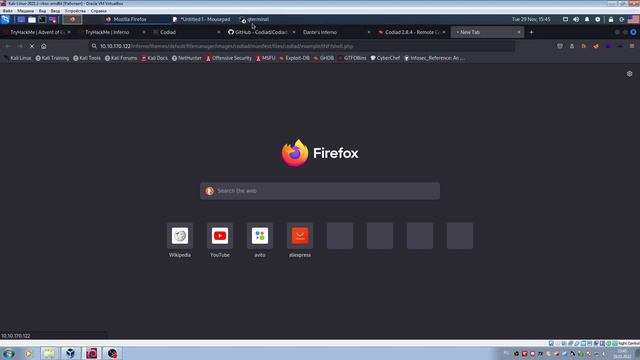Click the VirtualBox icon in Windows taskbar
This screenshot has width=640, height=360.
(70, 353)
